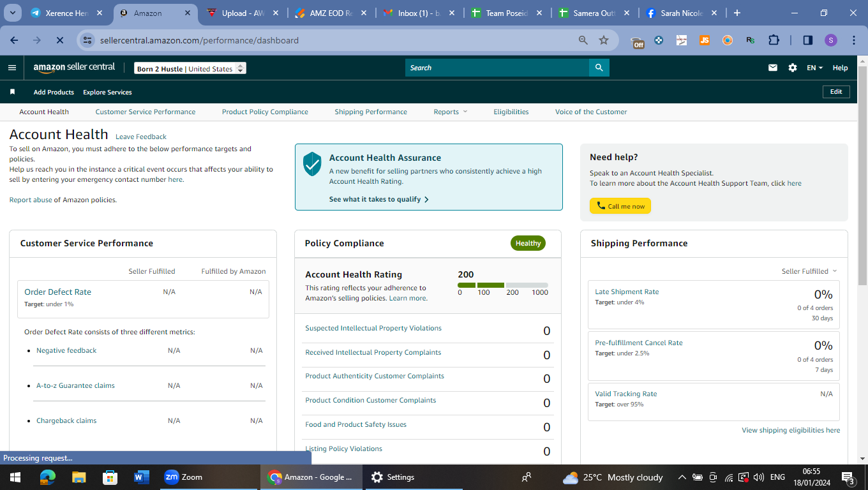Image resolution: width=868 pixels, height=490 pixels.
Task: Open Microsoft Word from the taskbar
Action: [x=142, y=477]
